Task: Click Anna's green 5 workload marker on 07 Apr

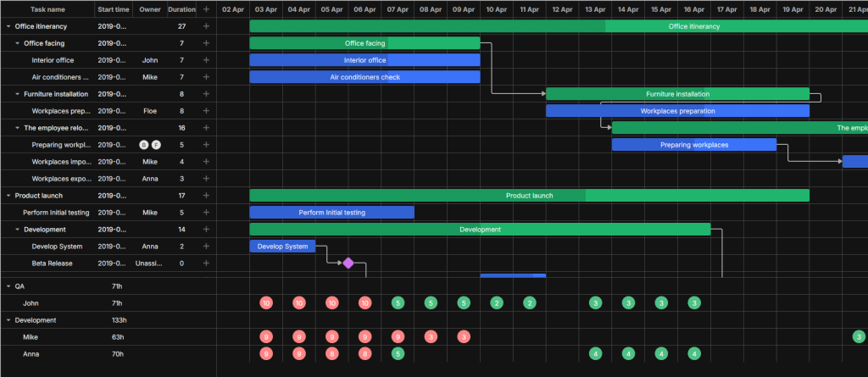Action: (x=398, y=354)
